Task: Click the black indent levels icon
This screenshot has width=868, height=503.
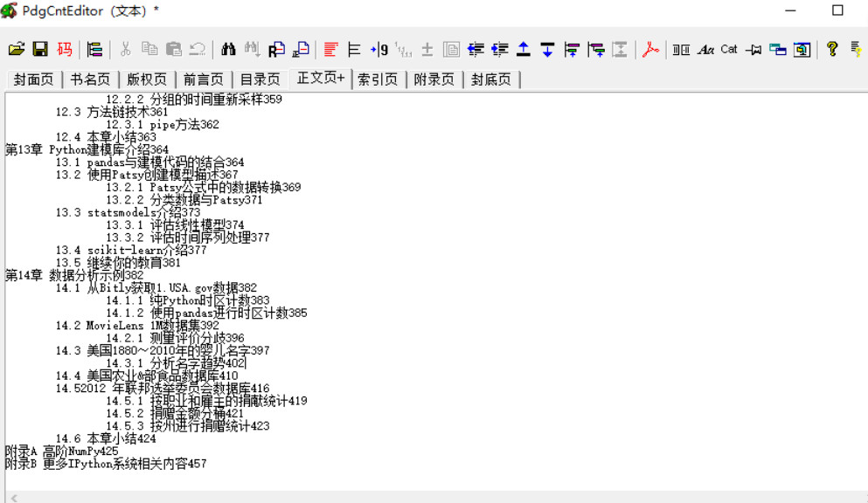Action: (355, 49)
